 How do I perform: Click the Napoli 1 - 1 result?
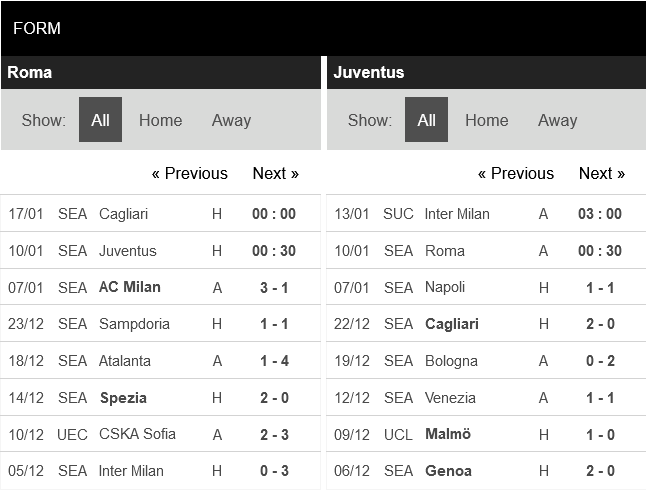coord(600,288)
